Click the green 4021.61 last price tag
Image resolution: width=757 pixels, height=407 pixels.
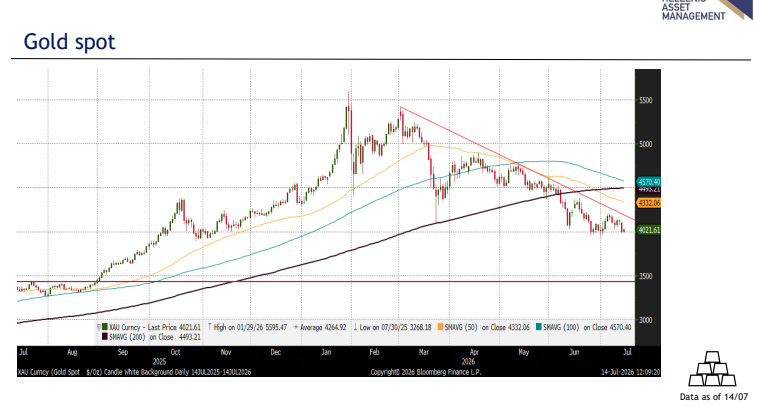648,230
